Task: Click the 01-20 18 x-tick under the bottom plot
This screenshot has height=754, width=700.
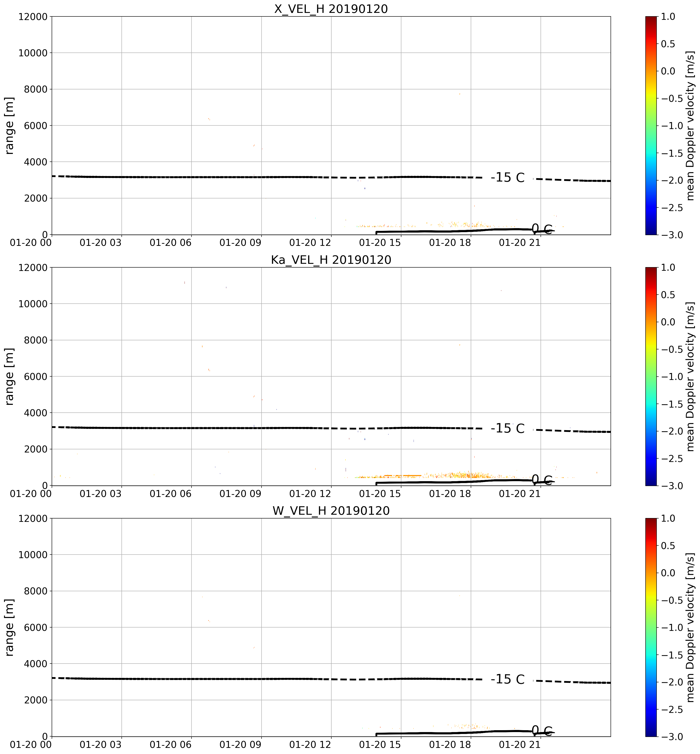Action: (x=450, y=745)
